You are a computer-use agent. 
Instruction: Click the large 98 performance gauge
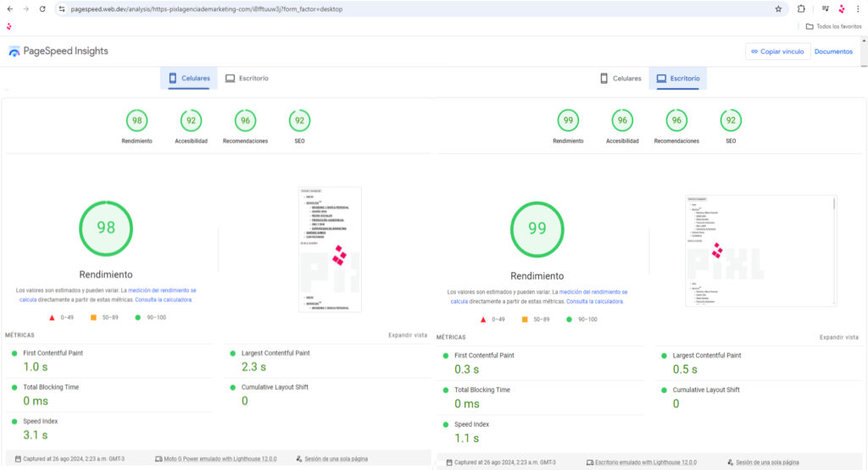[106, 228]
